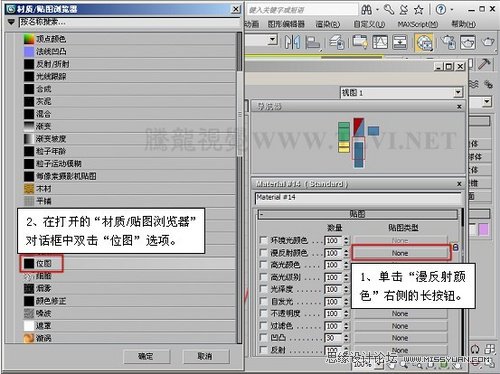Open the 自定义(U) menu
The image size is (500, 374).
click(x=369, y=24)
